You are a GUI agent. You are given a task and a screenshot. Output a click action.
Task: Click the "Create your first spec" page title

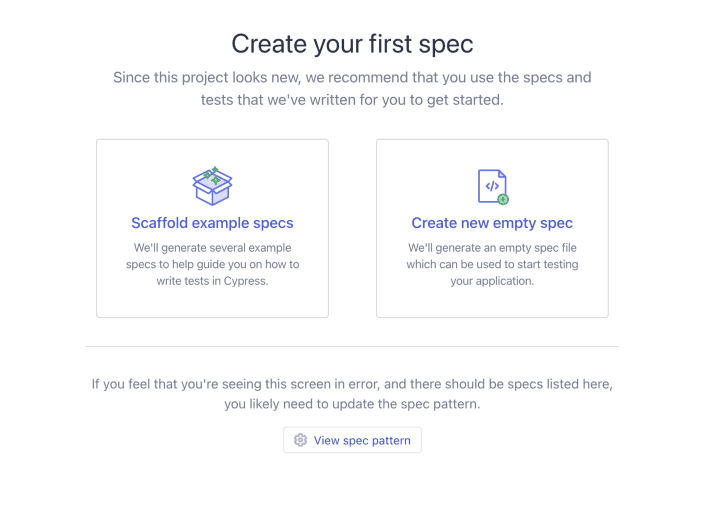tap(352, 44)
